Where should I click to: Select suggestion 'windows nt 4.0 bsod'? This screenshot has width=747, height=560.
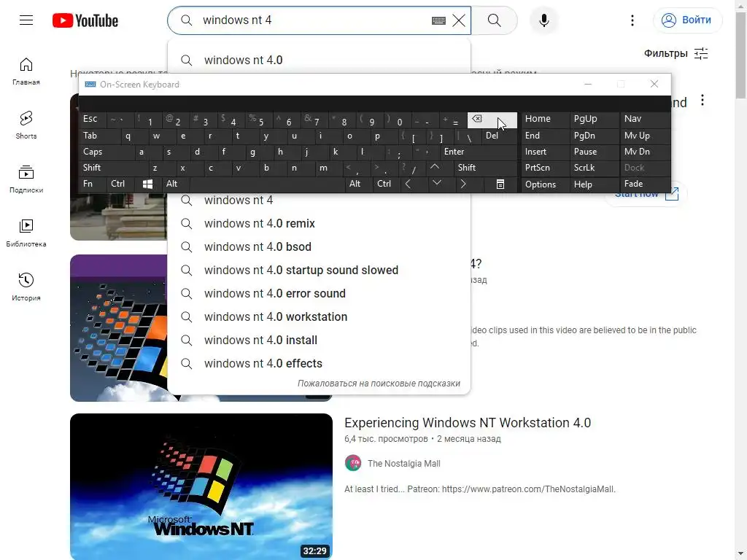(319, 246)
